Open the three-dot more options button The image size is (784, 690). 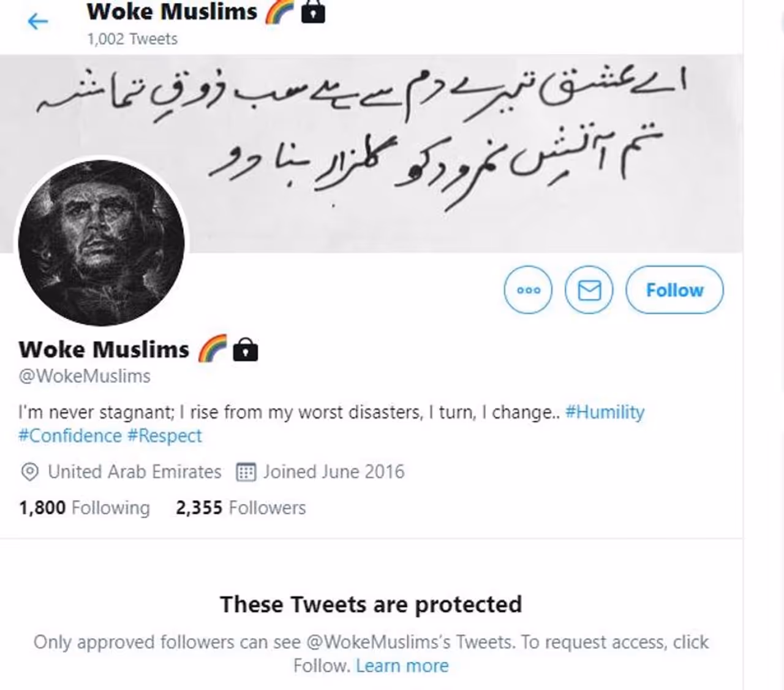(528, 290)
